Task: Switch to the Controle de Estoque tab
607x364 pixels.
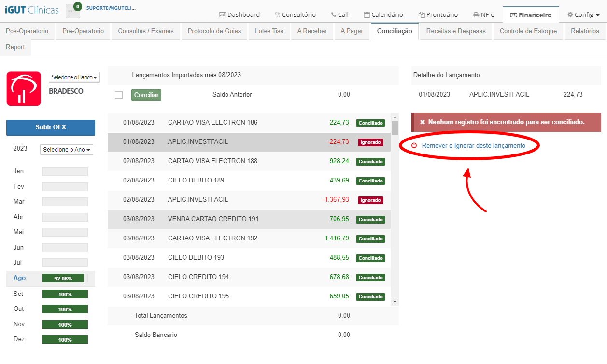Action: pyautogui.click(x=528, y=31)
